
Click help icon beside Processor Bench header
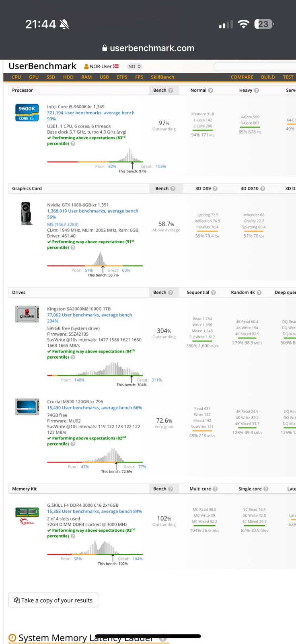171,90
